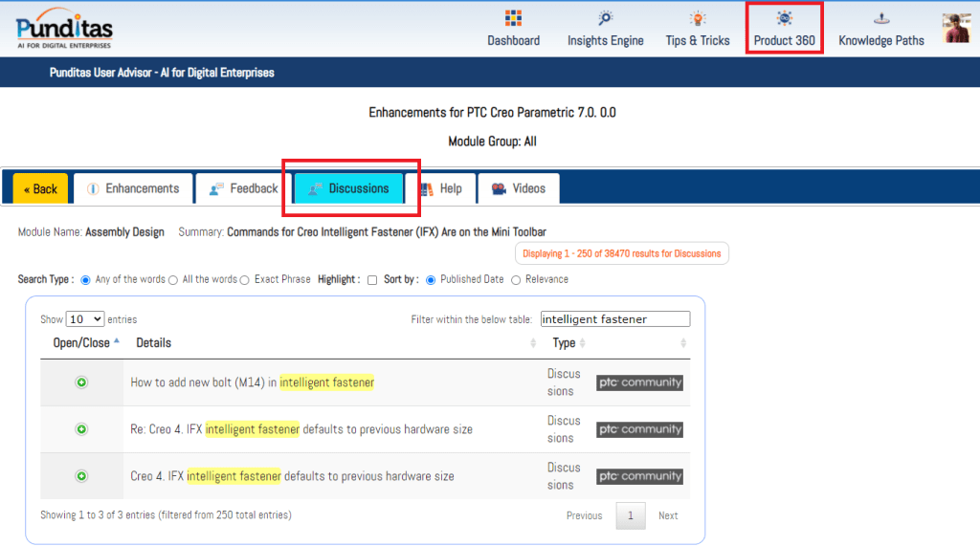Open the Dashboard icon in top navigation

pyautogui.click(x=513, y=18)
